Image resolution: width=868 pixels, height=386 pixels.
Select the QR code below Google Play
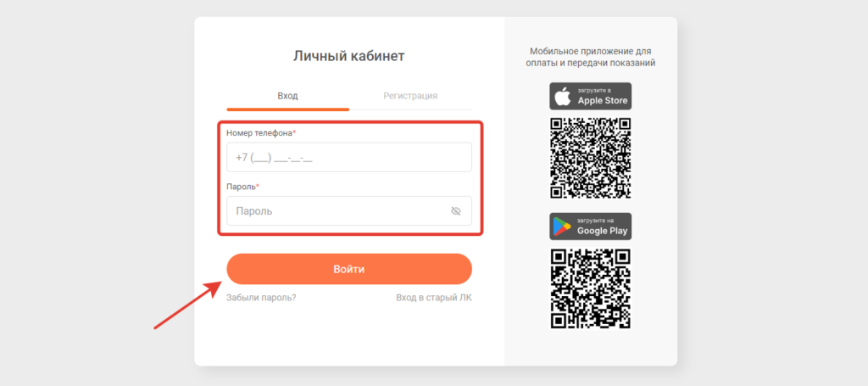(591, 288)
